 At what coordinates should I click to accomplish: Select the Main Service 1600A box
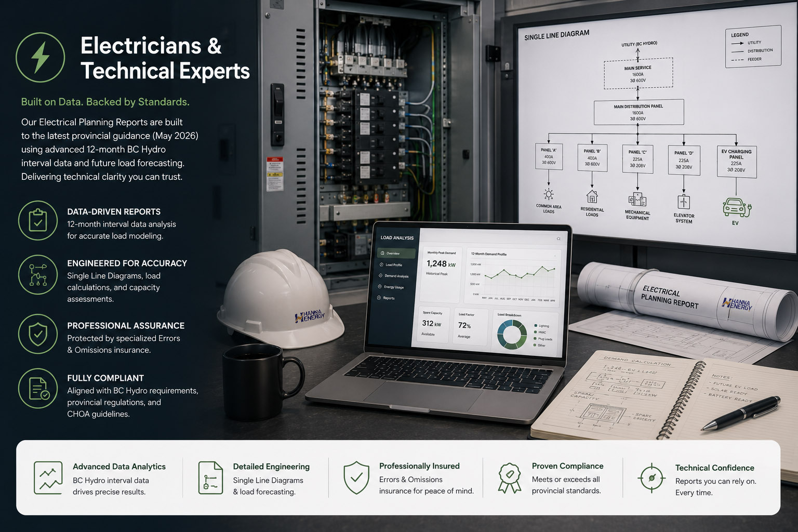pyautogui.click(x=638, y=74)
